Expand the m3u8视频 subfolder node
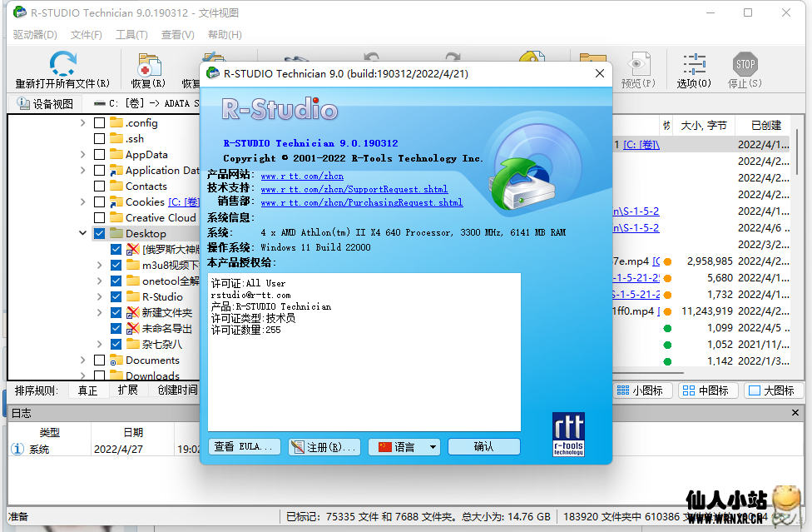The image size is (812, 532). tap(100, 266)
